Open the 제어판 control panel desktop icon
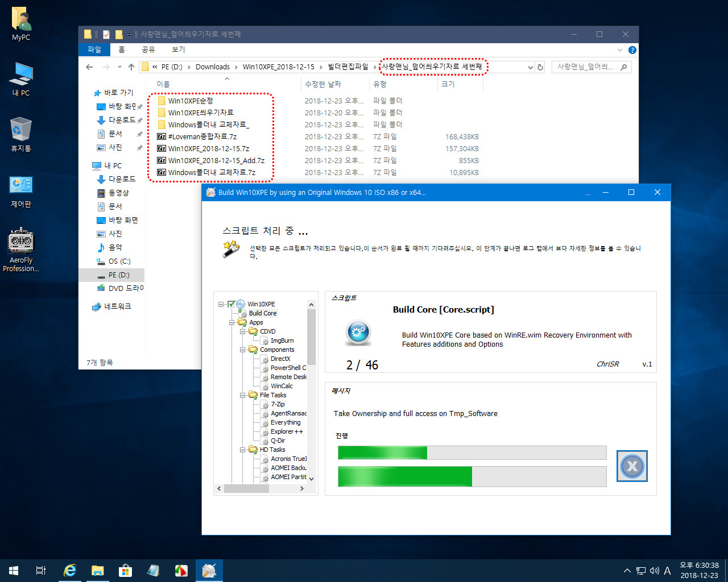728x582 pixels. pyautogui.click(x=21, y=191)
